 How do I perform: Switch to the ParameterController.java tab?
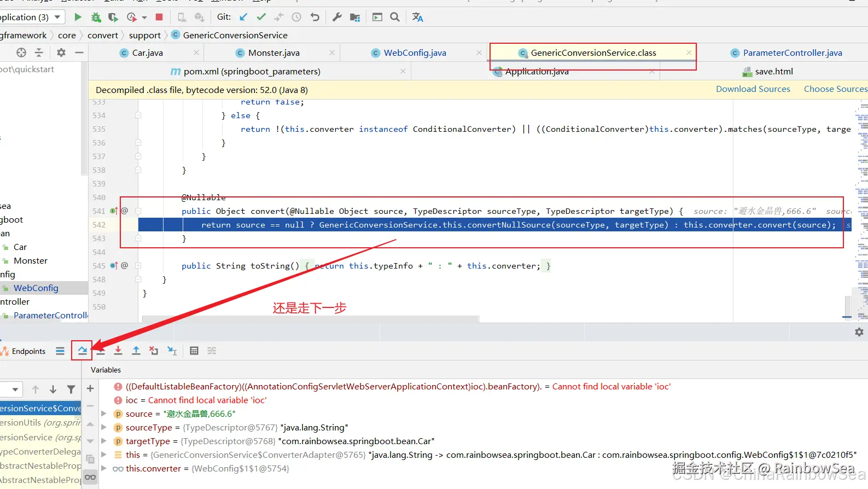point(792,53)
